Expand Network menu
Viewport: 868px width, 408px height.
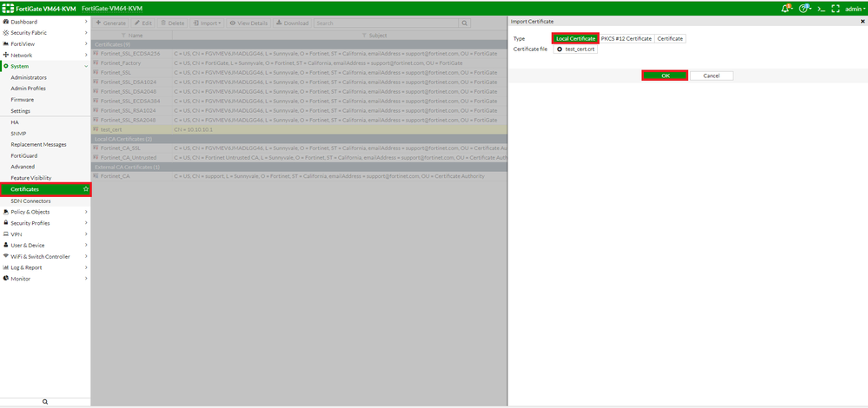pyautogui.click(x=45, y=56)
